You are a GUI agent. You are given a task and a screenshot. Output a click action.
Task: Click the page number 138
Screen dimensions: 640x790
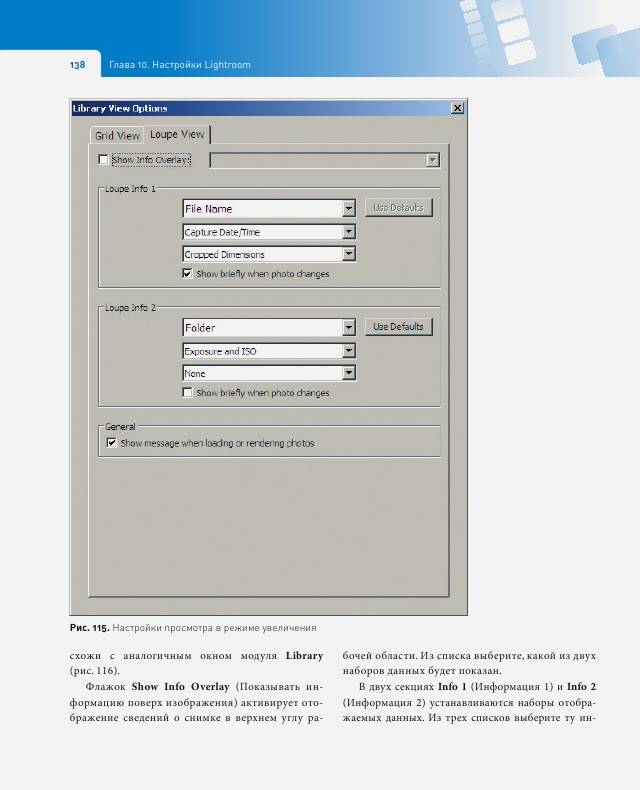pyautogui.click(x=76, y=65)
